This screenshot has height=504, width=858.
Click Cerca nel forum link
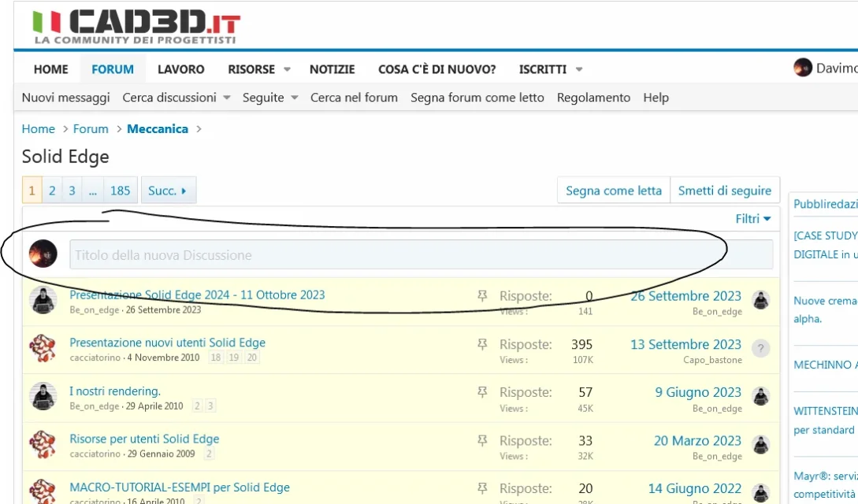tap(354, 98)
